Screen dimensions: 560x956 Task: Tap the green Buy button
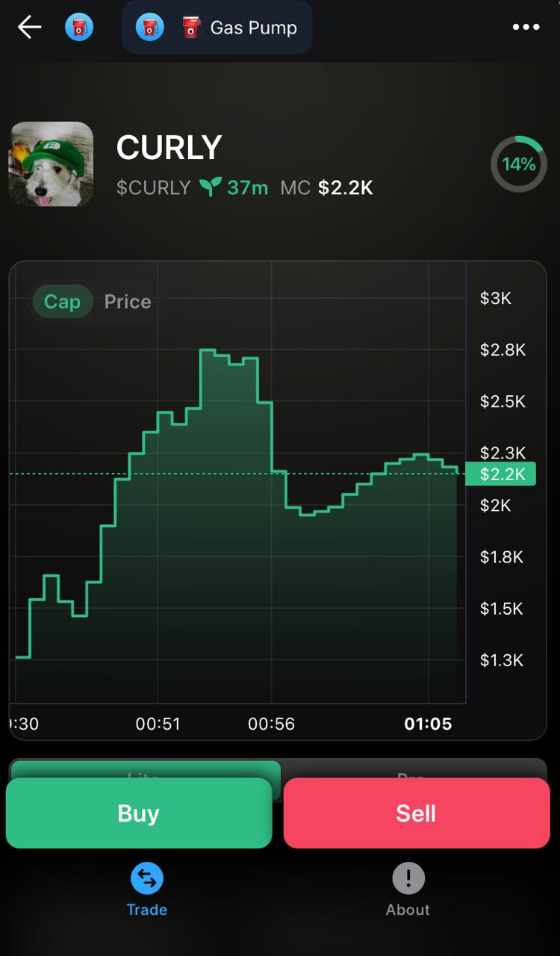[x=139, y=813]
